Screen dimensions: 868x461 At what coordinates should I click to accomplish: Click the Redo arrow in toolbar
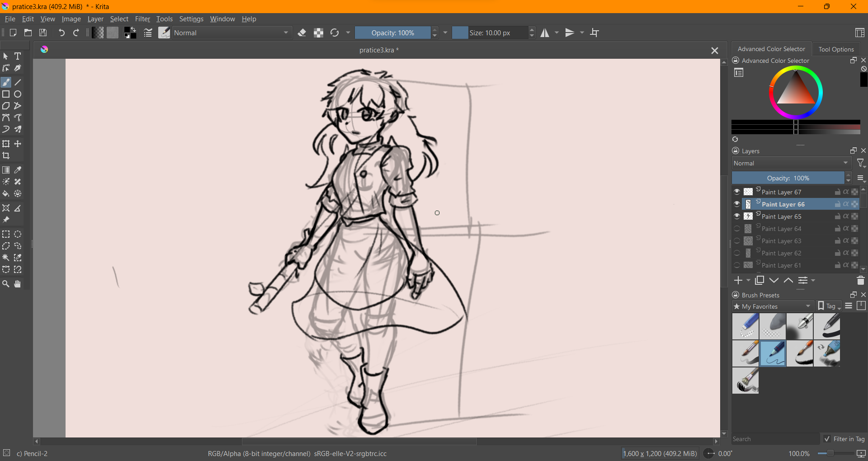(x=76, y=33)
